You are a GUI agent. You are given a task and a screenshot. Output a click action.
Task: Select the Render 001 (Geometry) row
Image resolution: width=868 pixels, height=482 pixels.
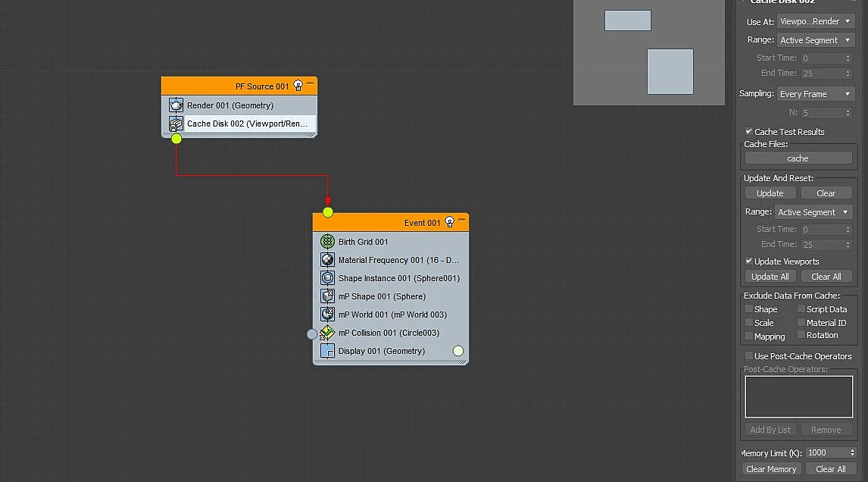point(239,105)
